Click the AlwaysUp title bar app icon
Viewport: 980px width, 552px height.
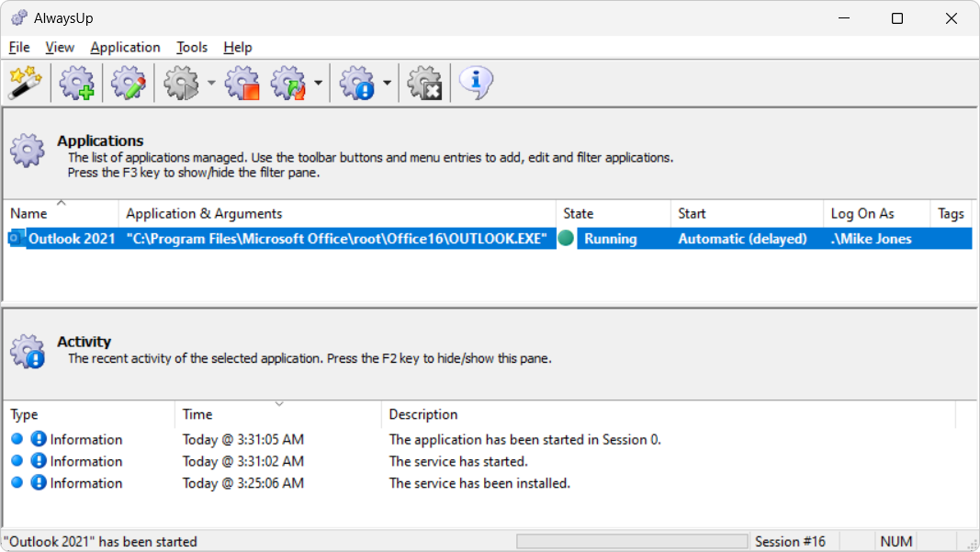[19, 18]
